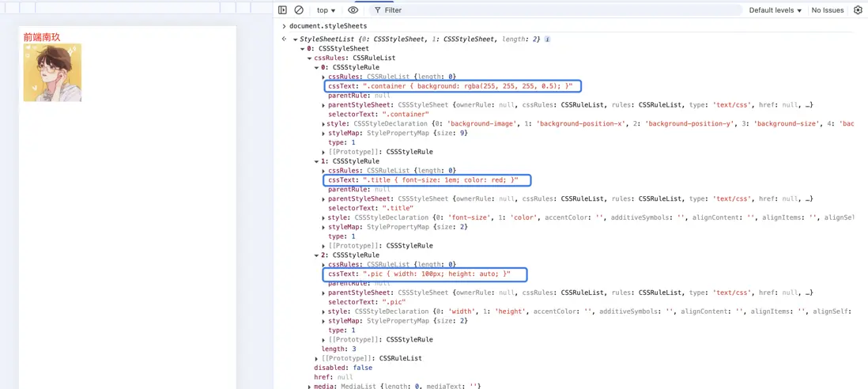Collapse the '0: CSSStyleSheet' node
Viewport: 868px width, 389px height.
(303, 49)
